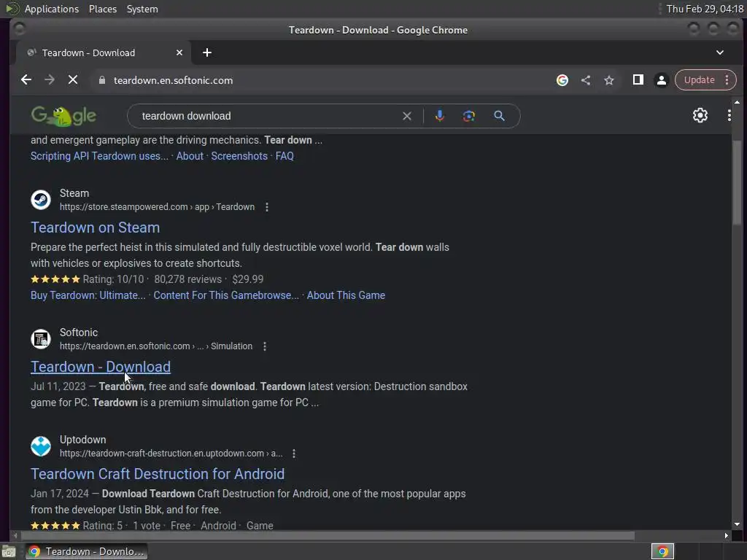The height and width of the screenshot is (560, 747).
Task: Click the scroll up arrow
Action: click(x=737, y=102)
